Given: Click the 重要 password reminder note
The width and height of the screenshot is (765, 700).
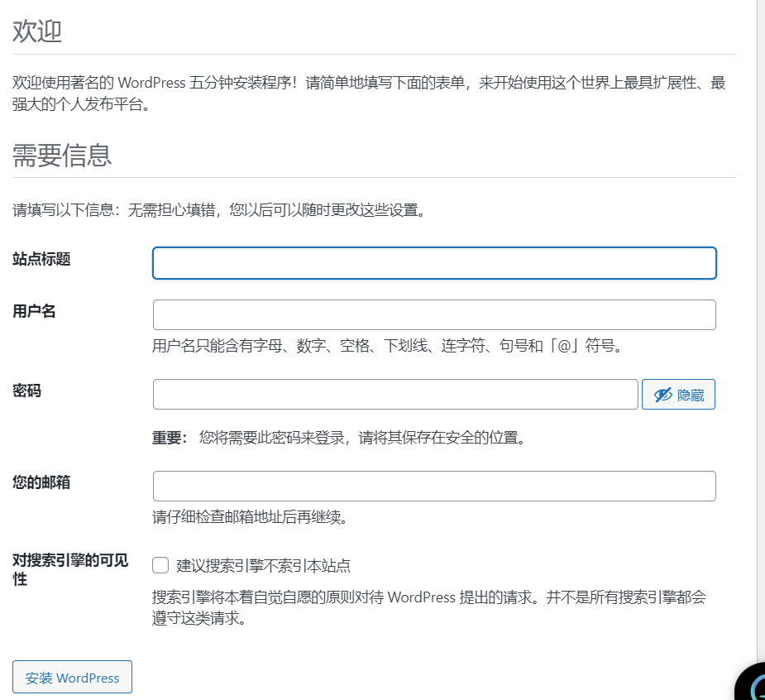Looking at the screenshot, I should pos(339,438).
